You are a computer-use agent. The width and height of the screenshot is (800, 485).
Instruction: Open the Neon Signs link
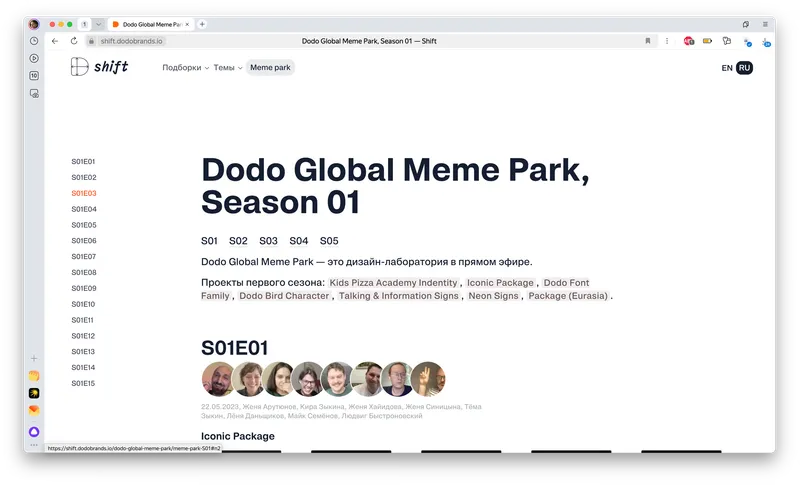(493, 296)
